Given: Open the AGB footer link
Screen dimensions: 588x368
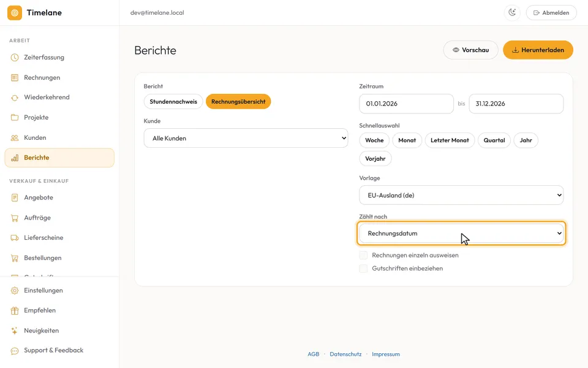Looking at the screenshot, I should pos(314,354).
